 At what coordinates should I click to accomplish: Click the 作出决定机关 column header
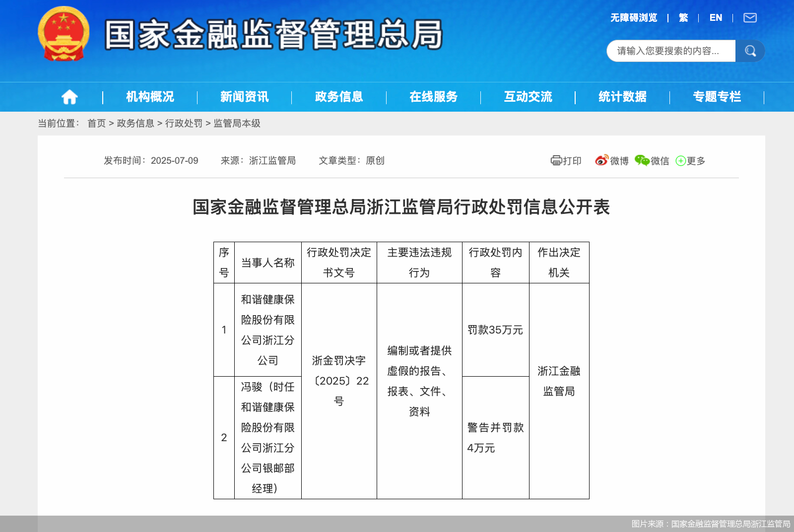(559, 263)
